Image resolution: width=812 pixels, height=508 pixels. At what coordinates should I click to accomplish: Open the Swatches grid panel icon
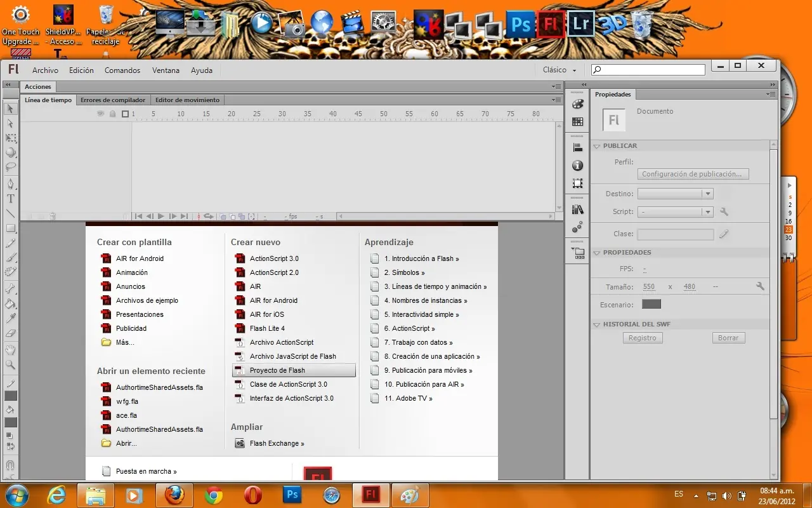577,121
